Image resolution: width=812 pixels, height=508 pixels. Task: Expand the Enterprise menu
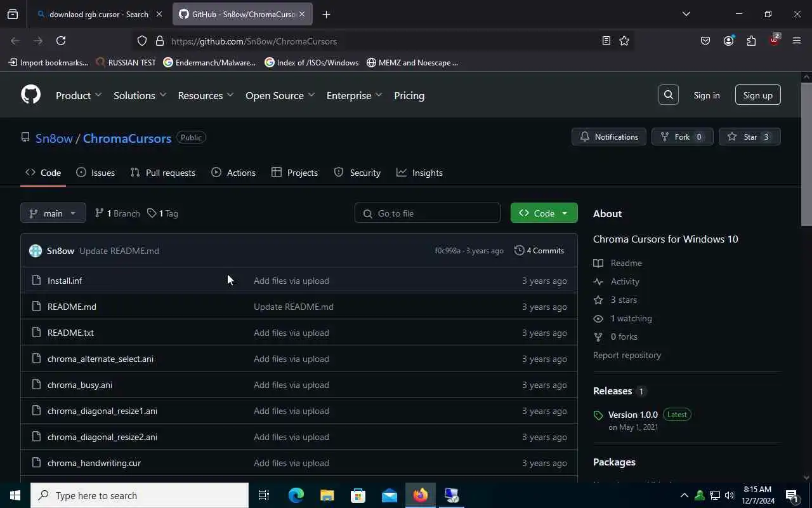354,95
